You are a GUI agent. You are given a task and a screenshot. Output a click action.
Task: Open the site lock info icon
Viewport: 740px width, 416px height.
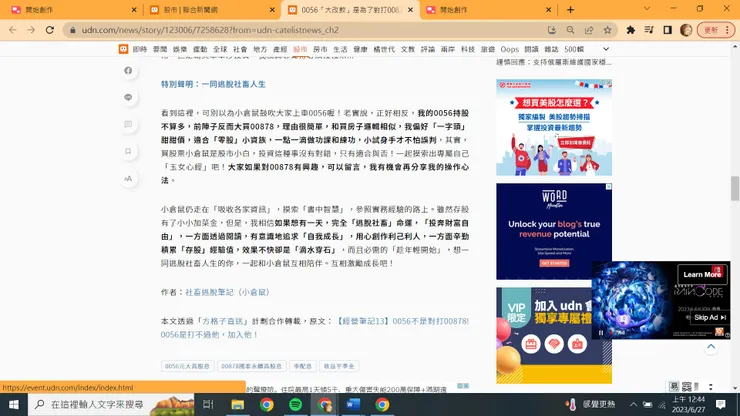[x=73, y=30]
